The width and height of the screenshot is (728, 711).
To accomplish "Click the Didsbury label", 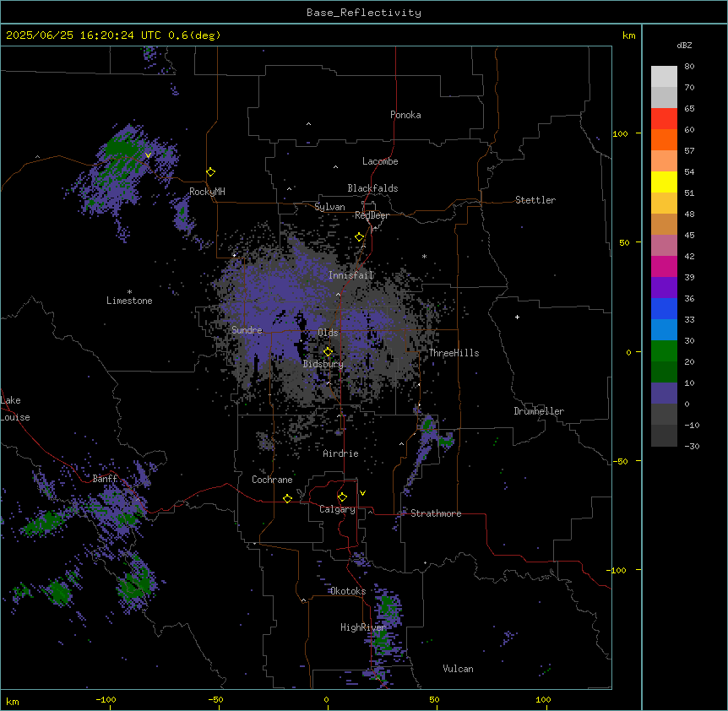I will point(323,364).
